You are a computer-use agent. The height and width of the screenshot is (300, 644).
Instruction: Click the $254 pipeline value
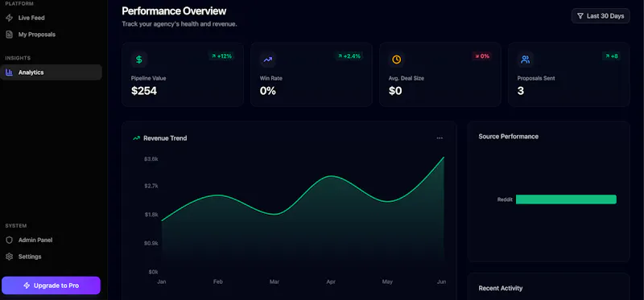coord(144,91)
